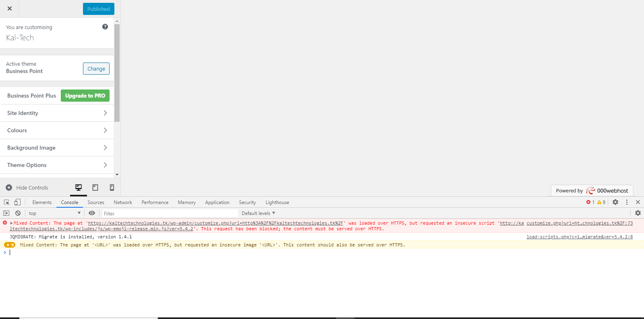Viewport: 644px width, 319px height.
Task: Open the Default levels dropdown
Action: 258,213
